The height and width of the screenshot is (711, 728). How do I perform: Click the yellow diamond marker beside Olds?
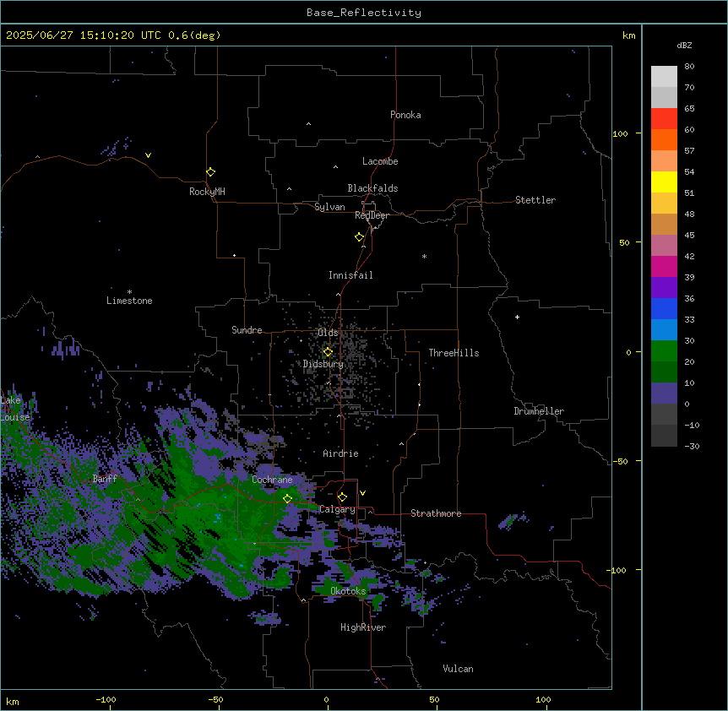click(328, 352)
